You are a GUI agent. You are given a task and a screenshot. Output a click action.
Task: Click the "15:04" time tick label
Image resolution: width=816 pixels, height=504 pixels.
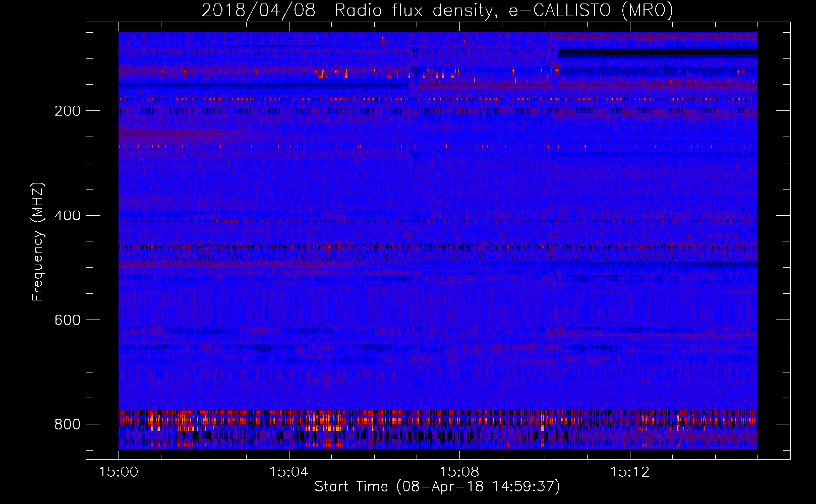(289, 472)
